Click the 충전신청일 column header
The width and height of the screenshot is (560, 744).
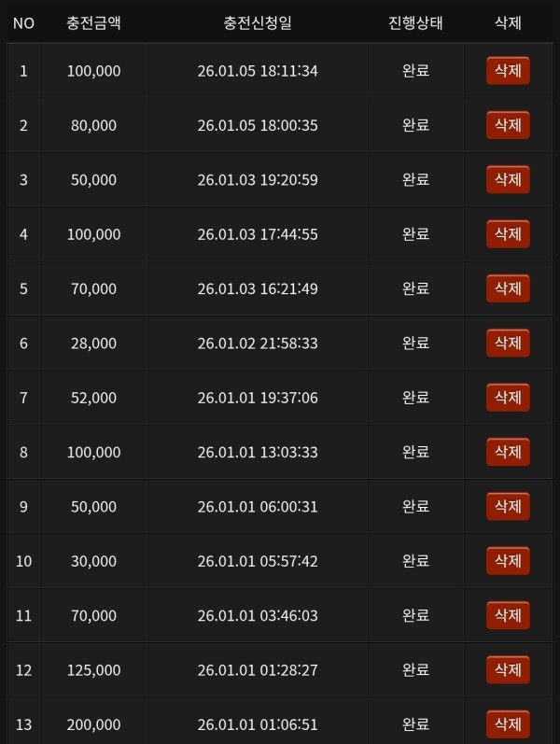(258, 22)
